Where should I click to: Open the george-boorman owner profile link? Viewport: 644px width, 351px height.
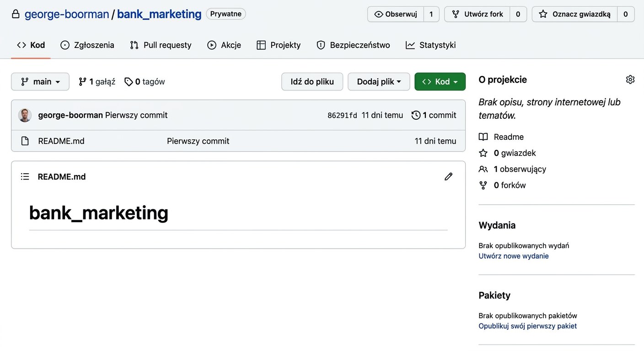[x=67, y=14]
